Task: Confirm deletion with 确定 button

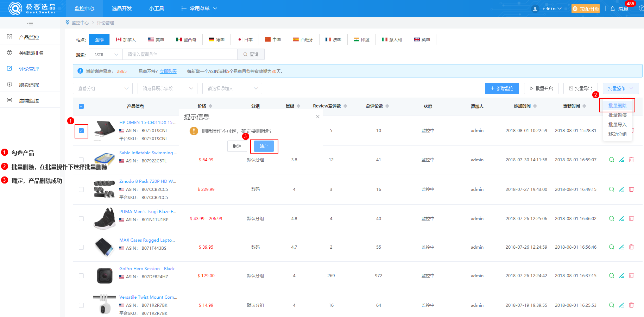Action: click(264, 146)
